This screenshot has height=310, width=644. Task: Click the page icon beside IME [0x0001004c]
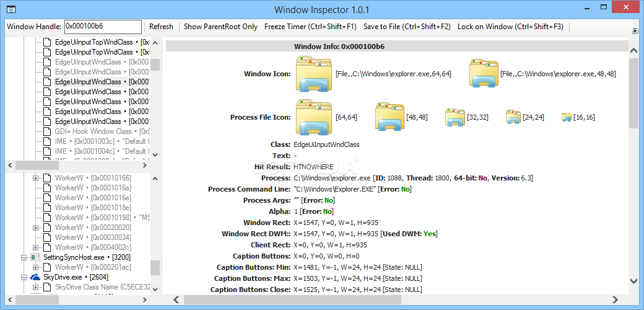[x=48, y=151]
